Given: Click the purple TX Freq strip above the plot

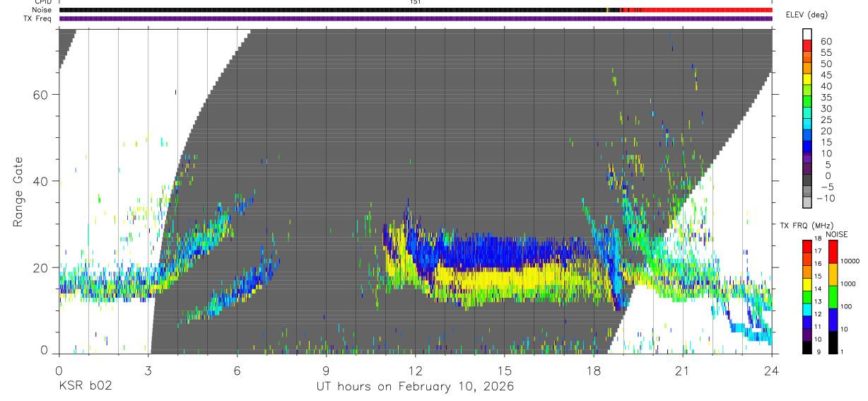Looking at the screenshot, I should pos(416,18).
